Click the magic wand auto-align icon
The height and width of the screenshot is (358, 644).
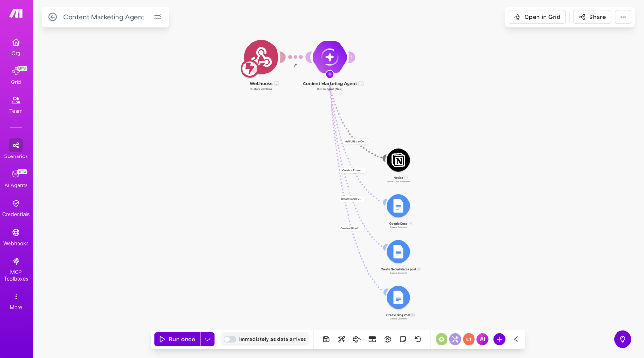click(x=341, y=339)
